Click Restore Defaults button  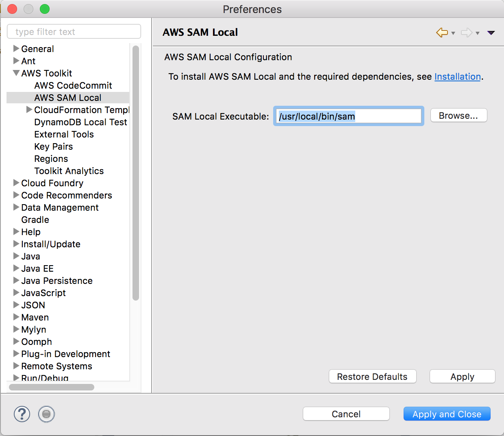coord(372,377)
